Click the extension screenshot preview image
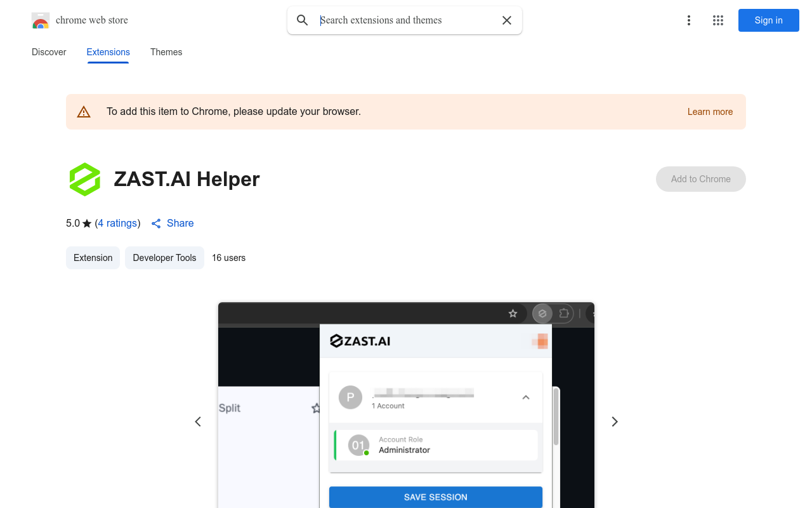The width and height of the screenshot is (812, 508). tap(406, 405)
